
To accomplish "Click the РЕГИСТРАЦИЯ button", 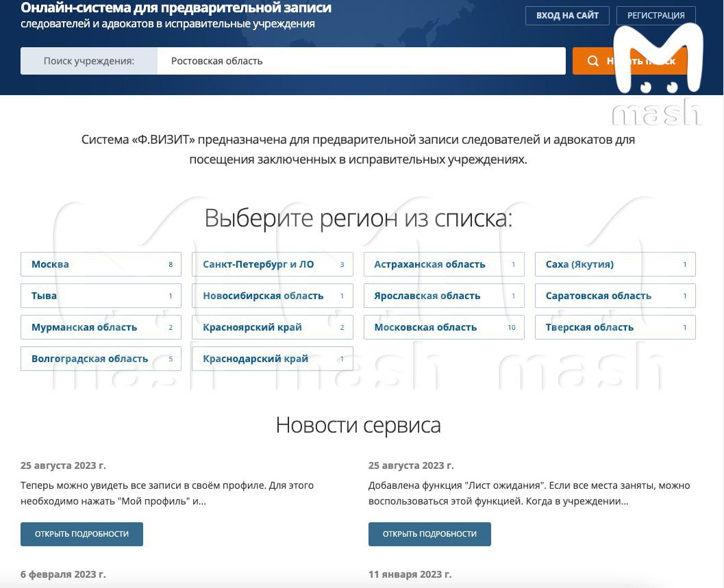I will click(x=656, y=16).
